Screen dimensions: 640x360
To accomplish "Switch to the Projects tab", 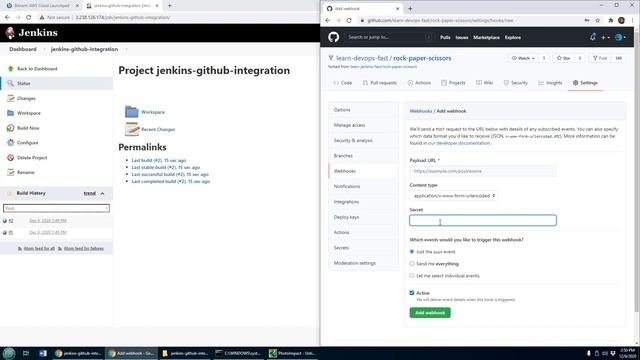I will (453, 82).
